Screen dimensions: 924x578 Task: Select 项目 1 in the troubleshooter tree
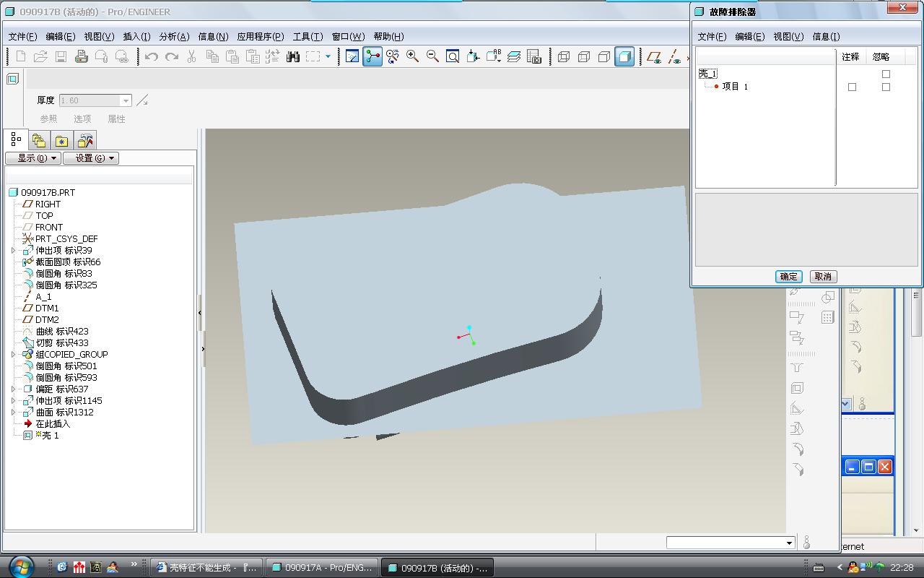735,87
